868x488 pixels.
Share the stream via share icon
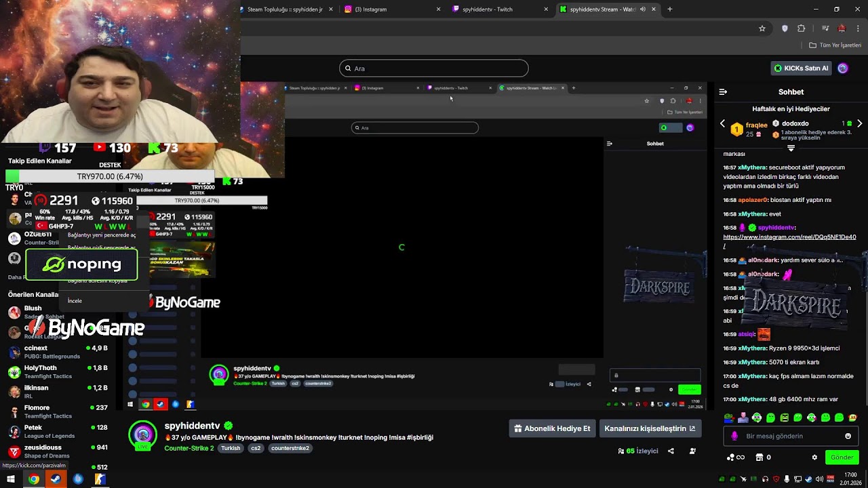click(x=671, y=451)
